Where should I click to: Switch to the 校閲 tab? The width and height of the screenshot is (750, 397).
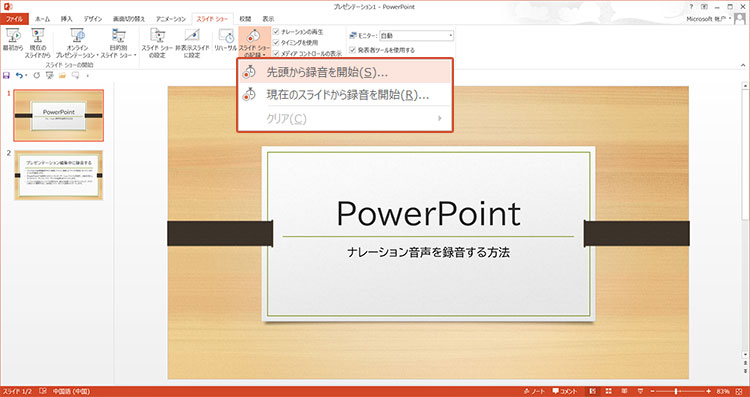(x=245, y=19)
